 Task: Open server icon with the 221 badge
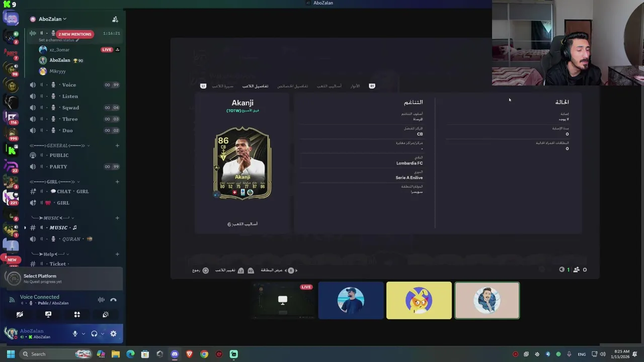pos(11,197)
